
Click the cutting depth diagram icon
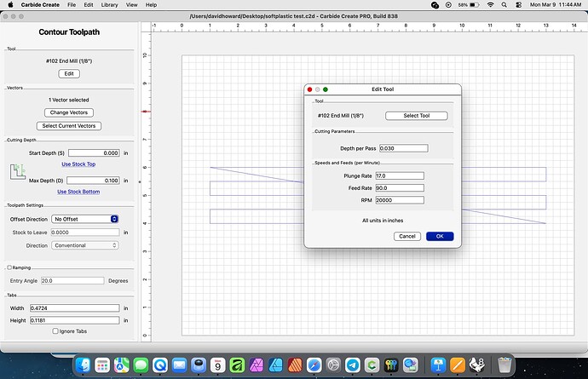(x=18, y=171)
